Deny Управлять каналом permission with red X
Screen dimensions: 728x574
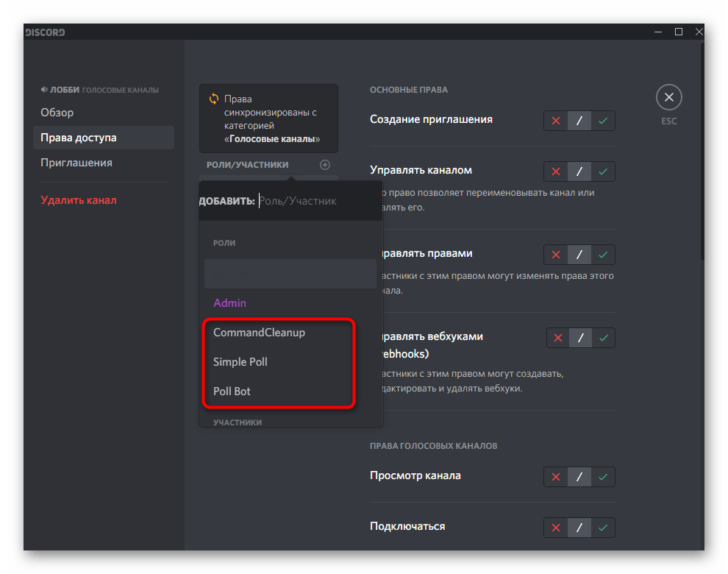pos(556,171)
